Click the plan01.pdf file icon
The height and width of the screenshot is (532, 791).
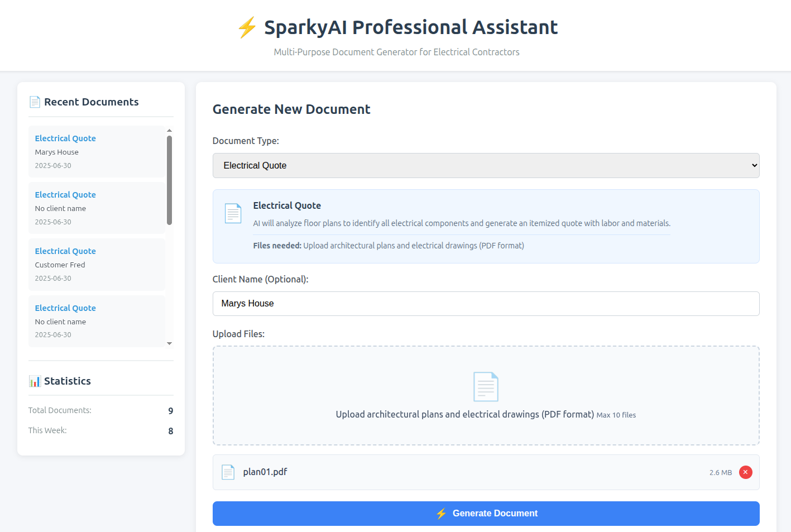click(228, 472)
